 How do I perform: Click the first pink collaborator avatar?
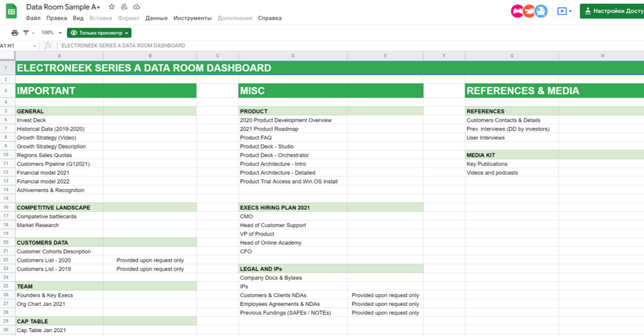517,11
